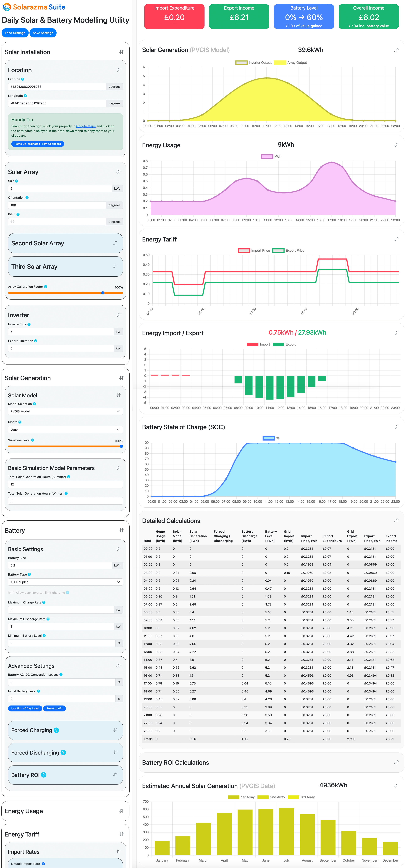Click Default Import Rate help icon
Image resolution: width=406 pixels, height=868 pixels.
tap(43, 864)
